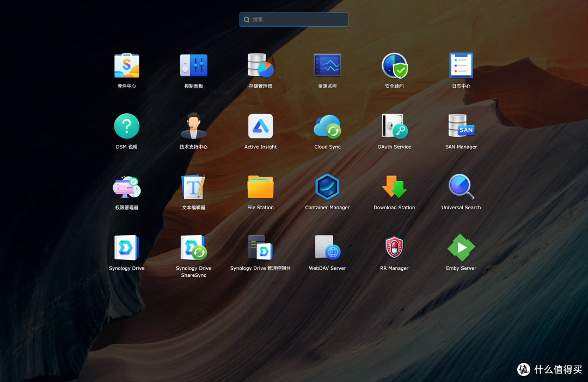Screen dimensions: 588x382
Task: Launch 控制面板 Control Panel
Action: coord(193,66)
